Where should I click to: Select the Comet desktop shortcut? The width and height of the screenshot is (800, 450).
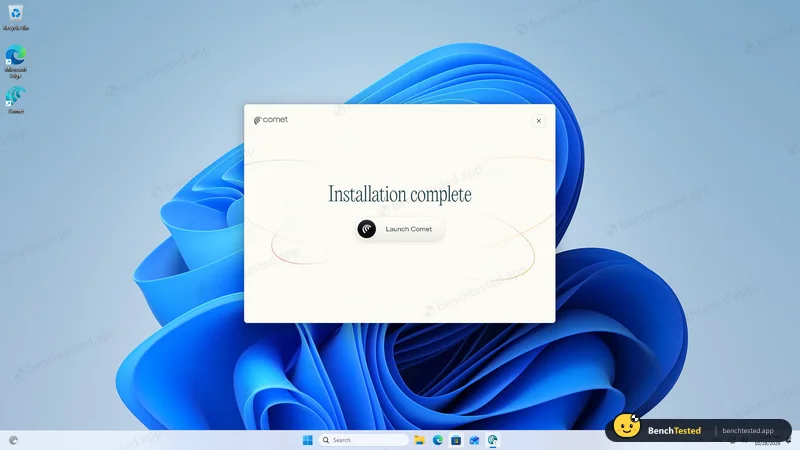tap(16, 100)
